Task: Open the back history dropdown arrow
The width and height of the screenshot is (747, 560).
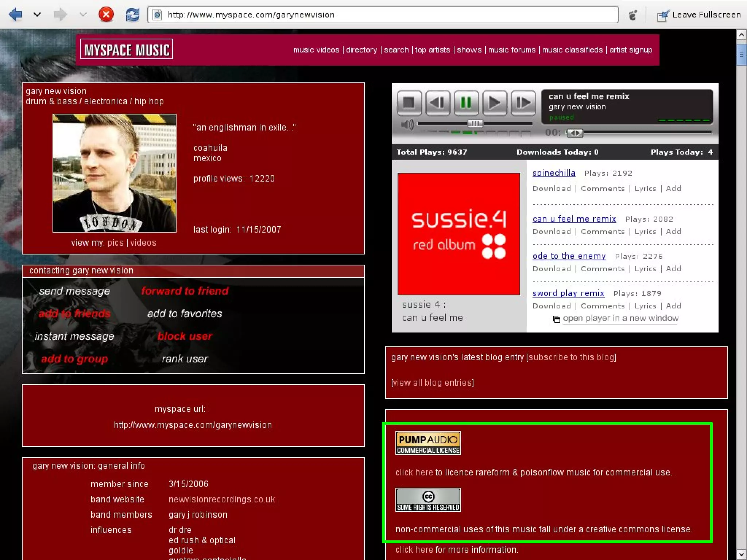Action: pyautogui.click(x=37, y=15)
